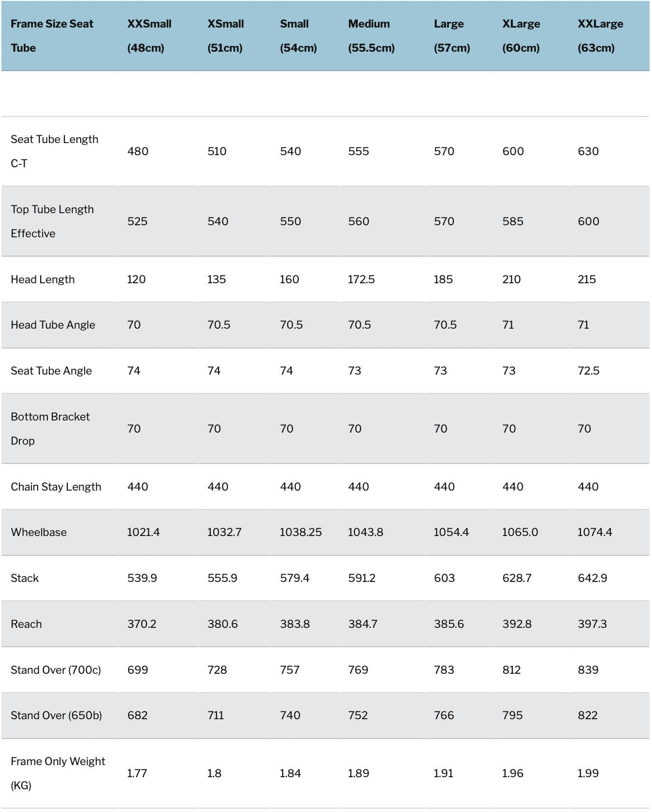Click the Stand Over (700c) row label
The height and width of the screenshot is (812, 652).
56,670
